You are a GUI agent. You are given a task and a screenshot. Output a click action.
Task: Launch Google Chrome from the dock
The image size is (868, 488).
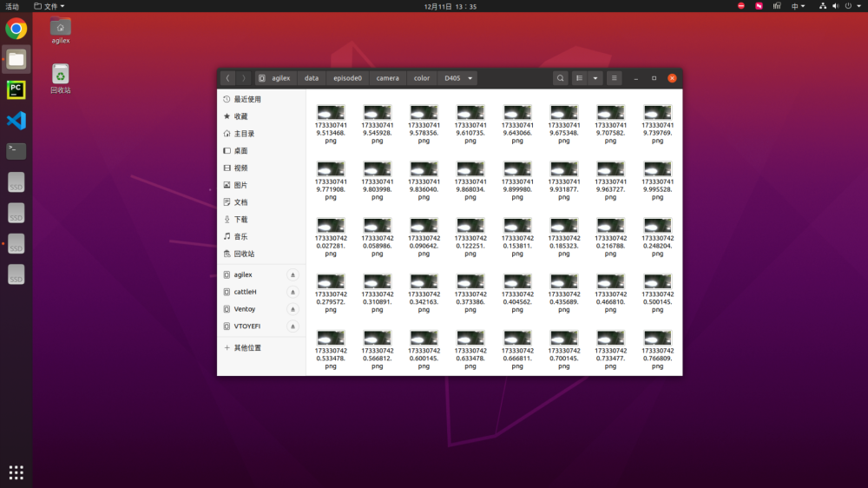16,30
